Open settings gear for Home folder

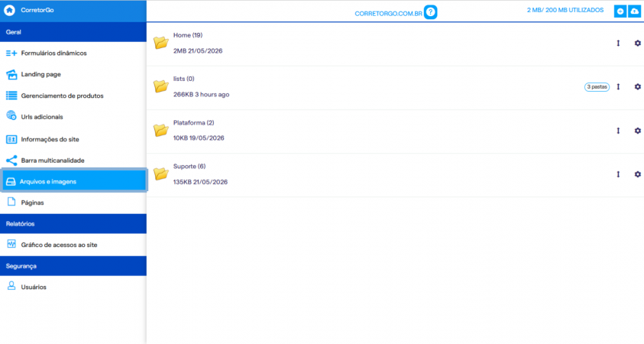pos(637,43)
